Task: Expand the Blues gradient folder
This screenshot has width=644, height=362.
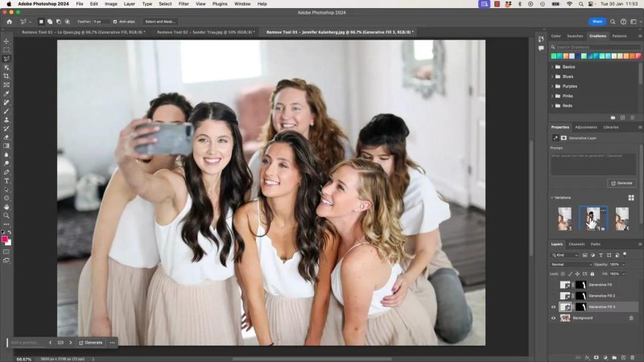Action: pos(552,76)
